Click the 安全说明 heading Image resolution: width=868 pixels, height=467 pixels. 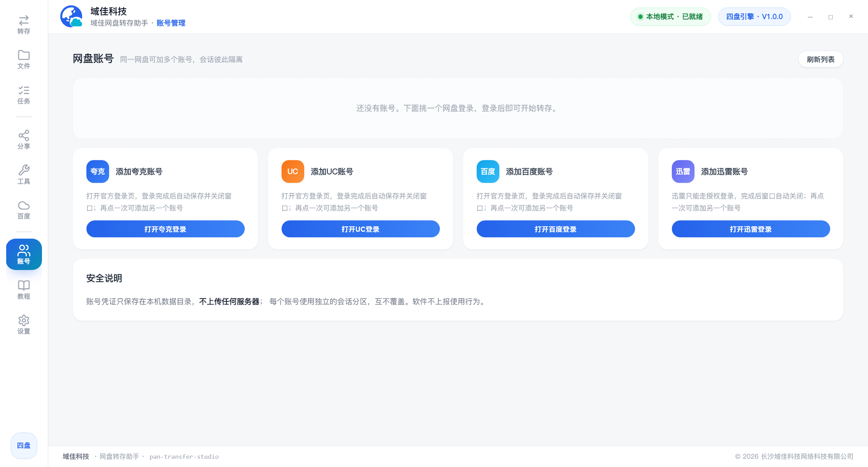tap(104, 278)
